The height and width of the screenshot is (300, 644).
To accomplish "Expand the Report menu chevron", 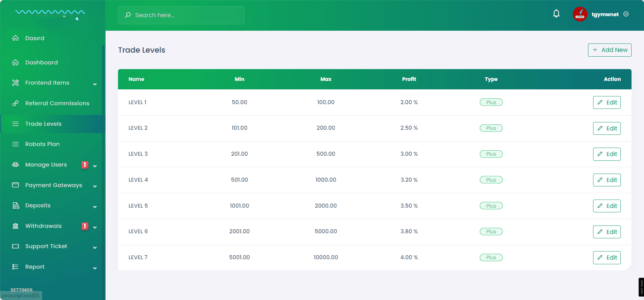I will 95,268.
